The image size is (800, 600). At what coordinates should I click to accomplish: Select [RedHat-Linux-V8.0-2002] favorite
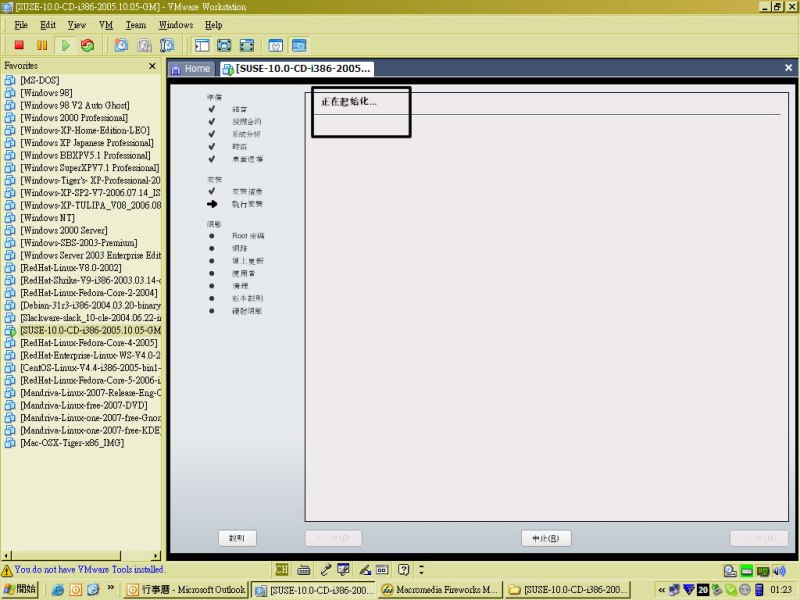click(x=71, y=268)
